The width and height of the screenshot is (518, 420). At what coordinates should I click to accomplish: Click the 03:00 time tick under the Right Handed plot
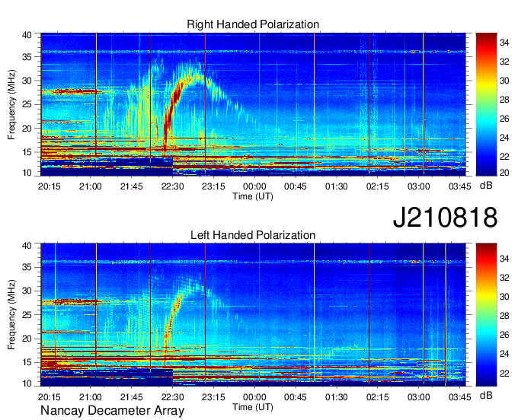coord(418,186)
